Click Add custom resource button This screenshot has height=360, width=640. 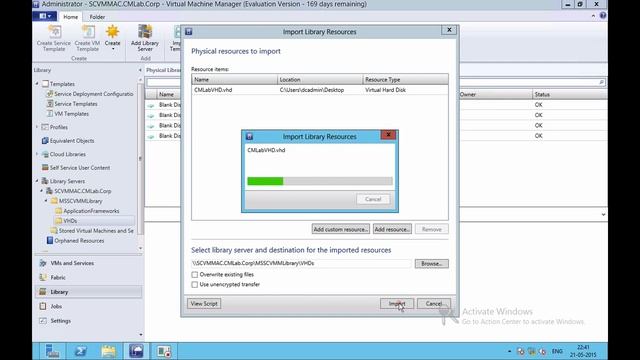coord(341,229)
